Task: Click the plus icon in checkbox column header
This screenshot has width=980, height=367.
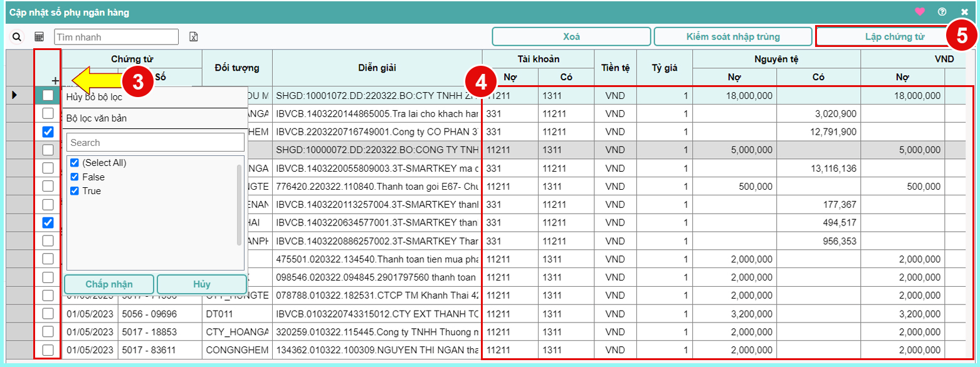Action: coord(55,80)
